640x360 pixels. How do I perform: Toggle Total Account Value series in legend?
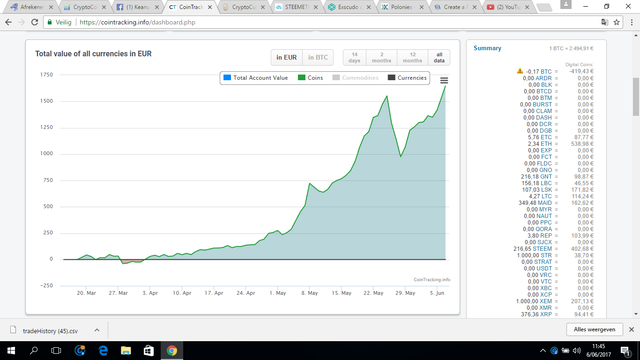(256, 78)
